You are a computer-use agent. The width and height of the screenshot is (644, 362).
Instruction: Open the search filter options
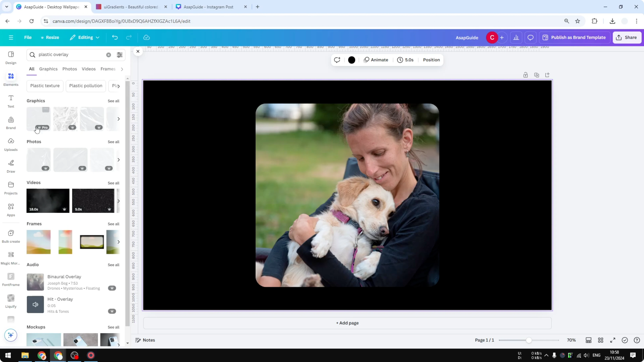point(120,55)
